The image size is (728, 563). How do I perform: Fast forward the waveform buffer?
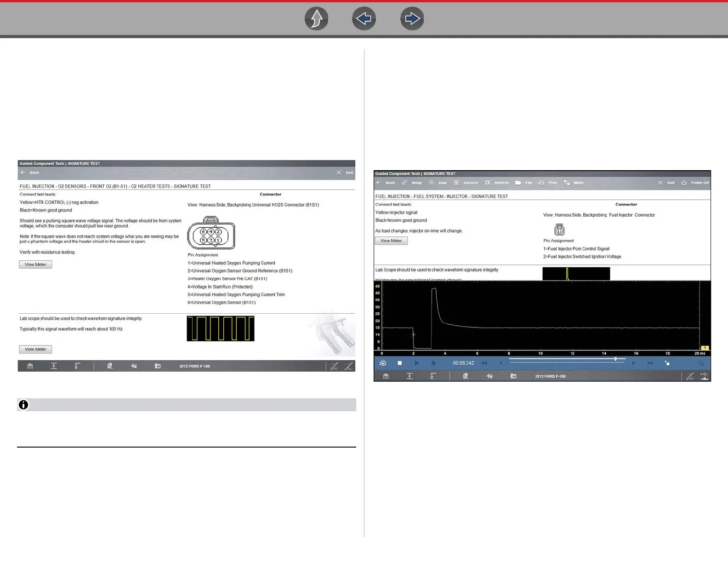click(650, 363)
